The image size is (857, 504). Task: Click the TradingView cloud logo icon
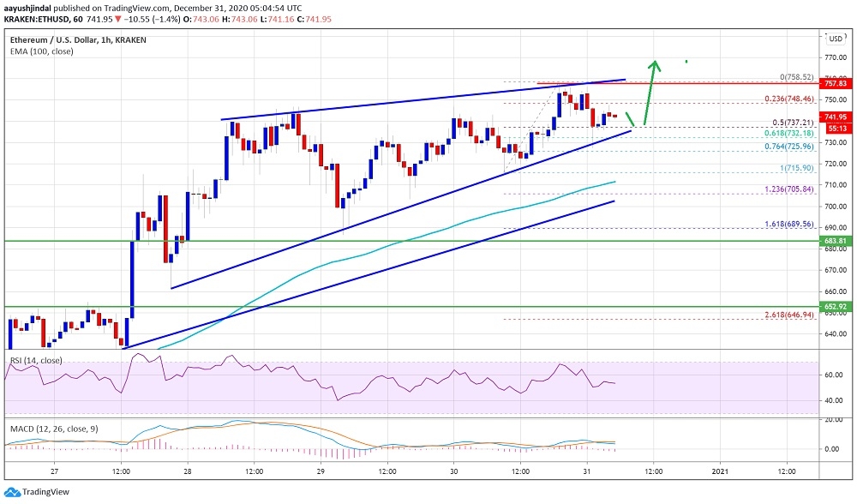coord(12,492)
